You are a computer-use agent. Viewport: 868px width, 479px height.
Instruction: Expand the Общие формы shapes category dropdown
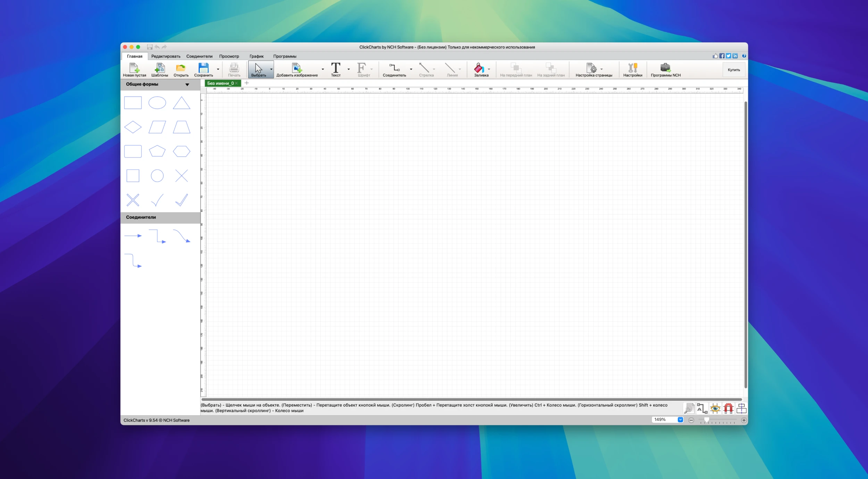pyautogui.click(x=187, y=85)
